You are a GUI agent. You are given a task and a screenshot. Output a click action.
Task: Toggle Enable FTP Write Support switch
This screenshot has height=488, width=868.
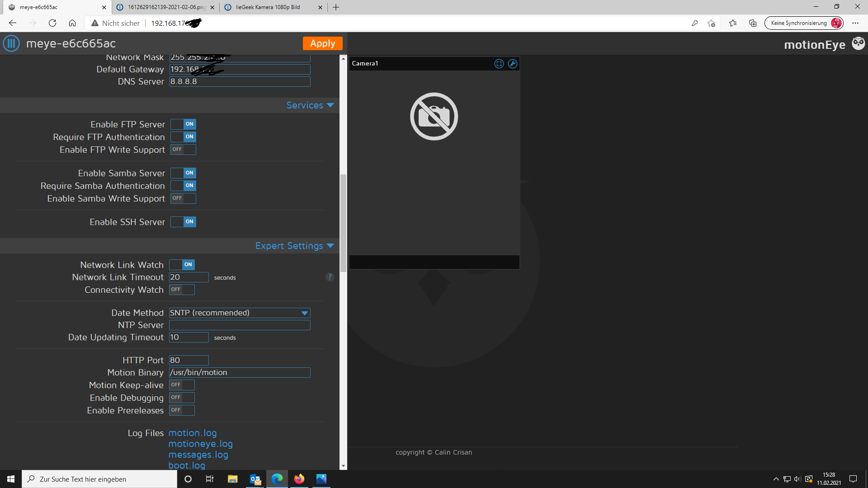(x=183, y=150)
